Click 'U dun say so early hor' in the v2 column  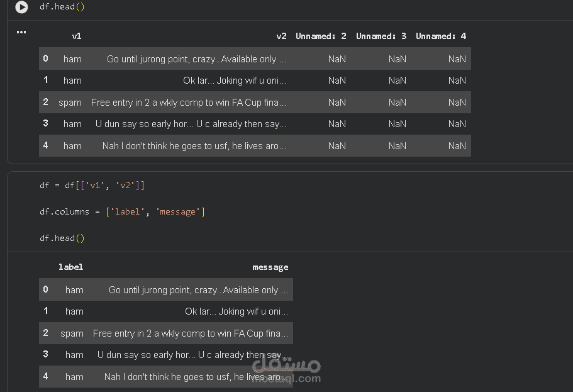[142, 124]
